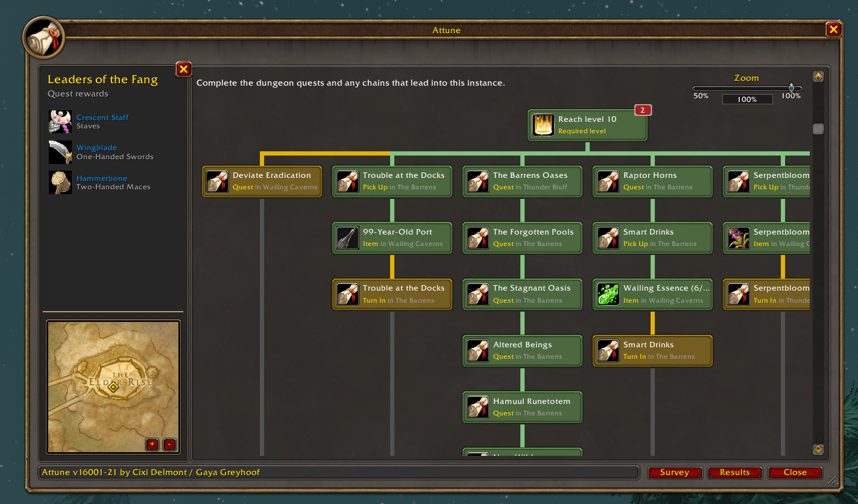Select The Stagnant Oasis quest title
Screen dimensions: 858x504
531,288
